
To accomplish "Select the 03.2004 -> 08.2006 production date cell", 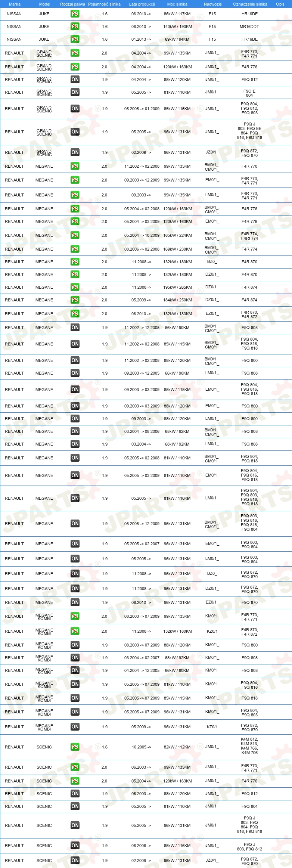I will (142, 431).
